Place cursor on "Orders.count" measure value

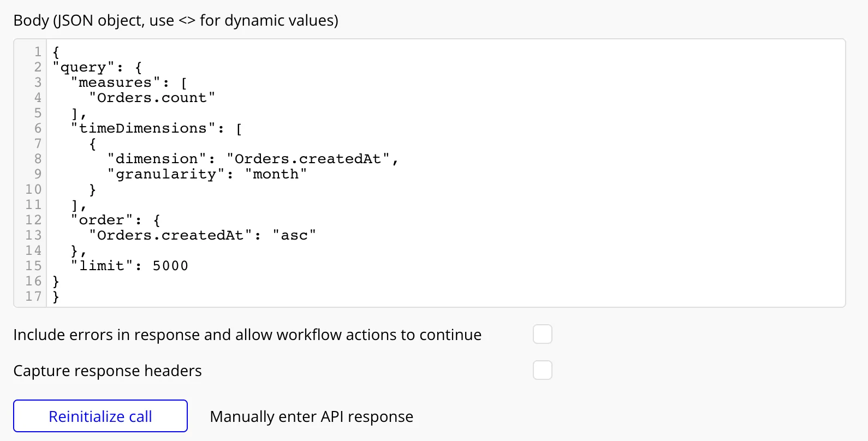[152, 98]
